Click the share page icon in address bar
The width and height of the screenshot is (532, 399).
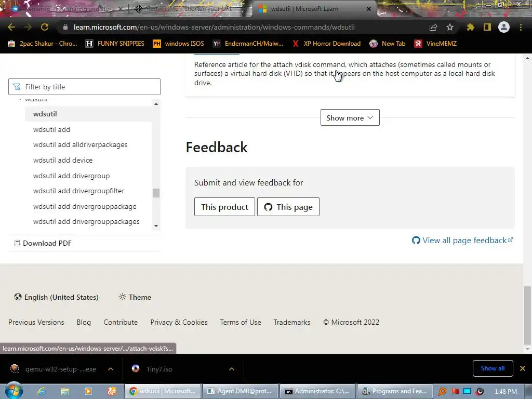click(x=433, y=27)
